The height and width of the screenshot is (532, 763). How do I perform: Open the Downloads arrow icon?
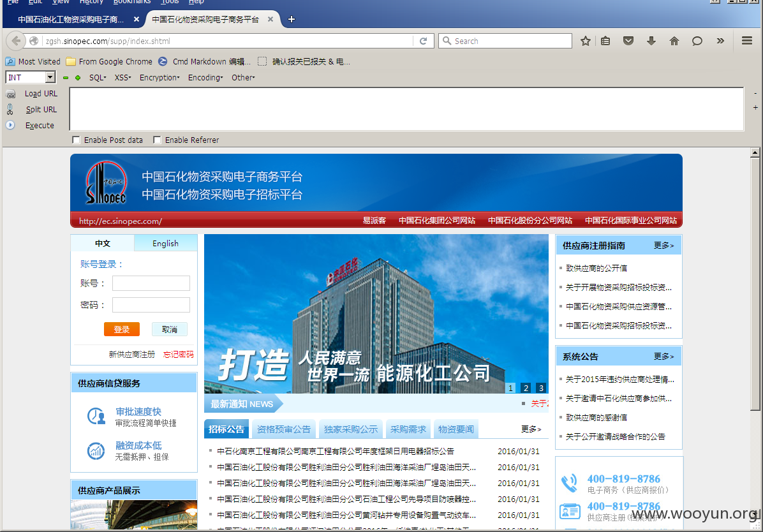point(651,41)
